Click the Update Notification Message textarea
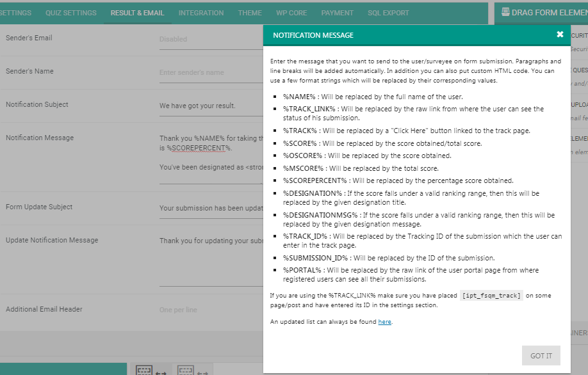Viewport: 588px width, 375px height. [x=211, y=260]
